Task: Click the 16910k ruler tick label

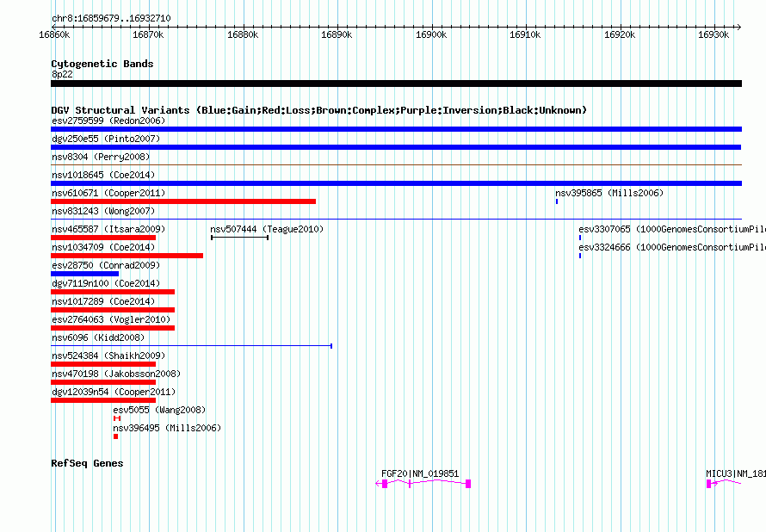Action: [x=525, y=35]
